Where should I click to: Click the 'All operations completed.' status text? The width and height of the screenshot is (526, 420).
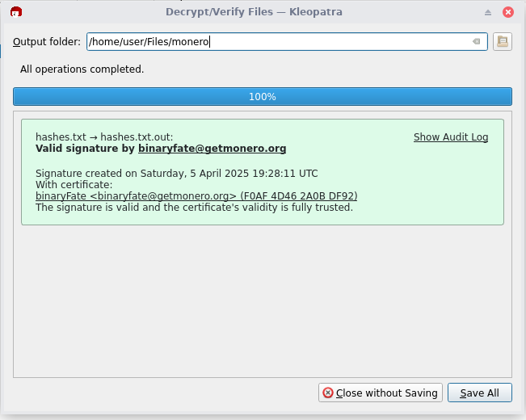(82, 69)
